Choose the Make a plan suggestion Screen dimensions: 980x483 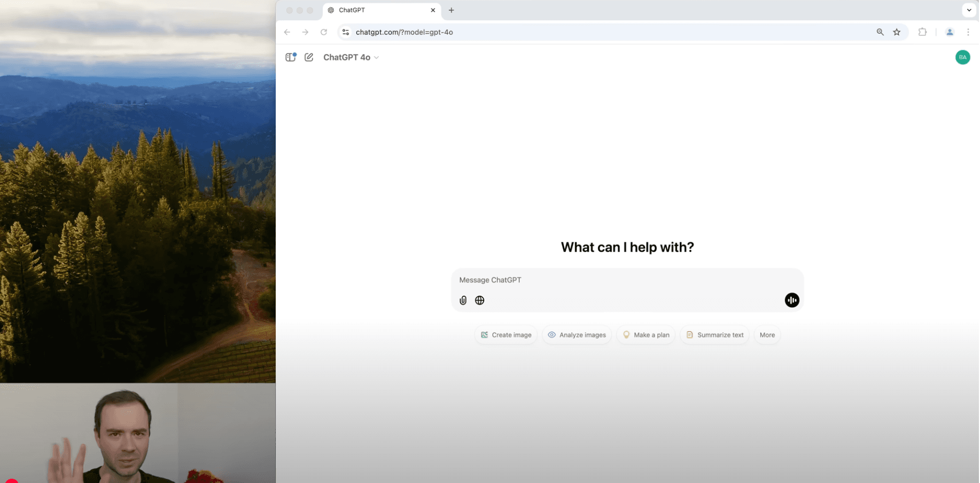[645, 335]
